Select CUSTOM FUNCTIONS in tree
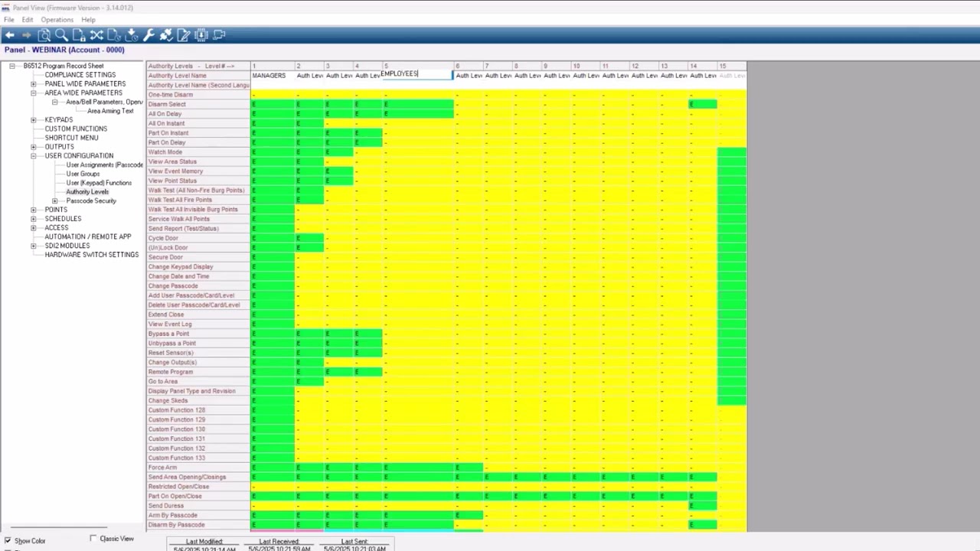Viewport: 980px width, 551px height. (x=76, y=129)
